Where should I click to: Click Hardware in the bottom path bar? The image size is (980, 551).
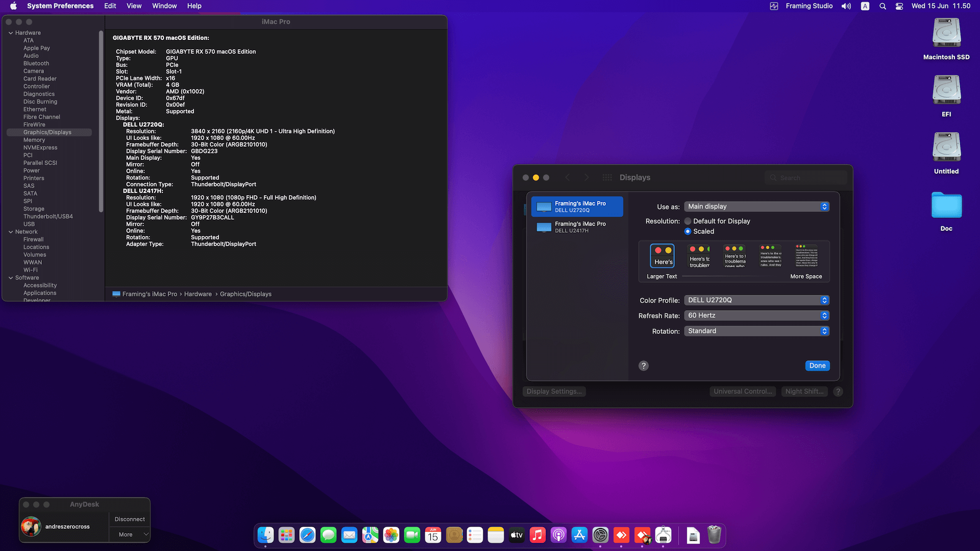pos(198,294)
